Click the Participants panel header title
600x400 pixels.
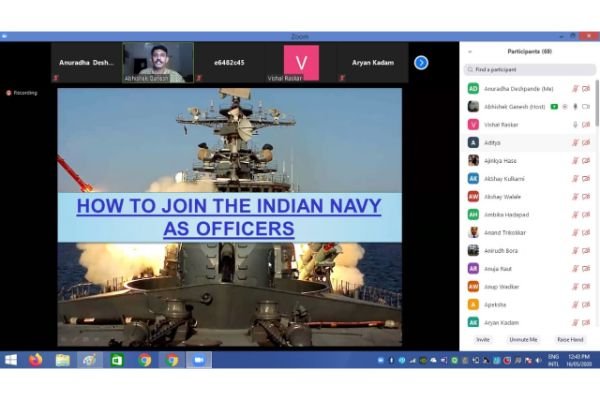[530, 52]
